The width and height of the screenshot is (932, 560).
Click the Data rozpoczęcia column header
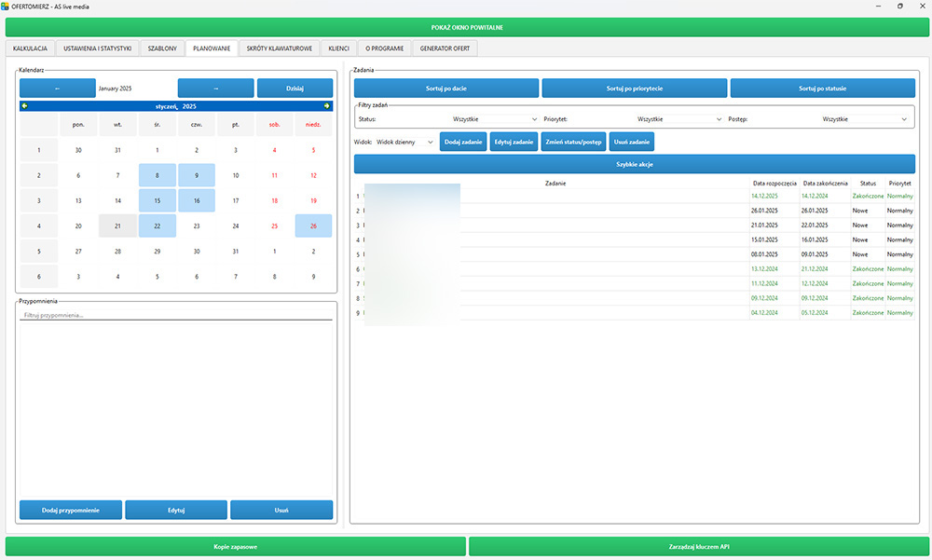[774, 184]
